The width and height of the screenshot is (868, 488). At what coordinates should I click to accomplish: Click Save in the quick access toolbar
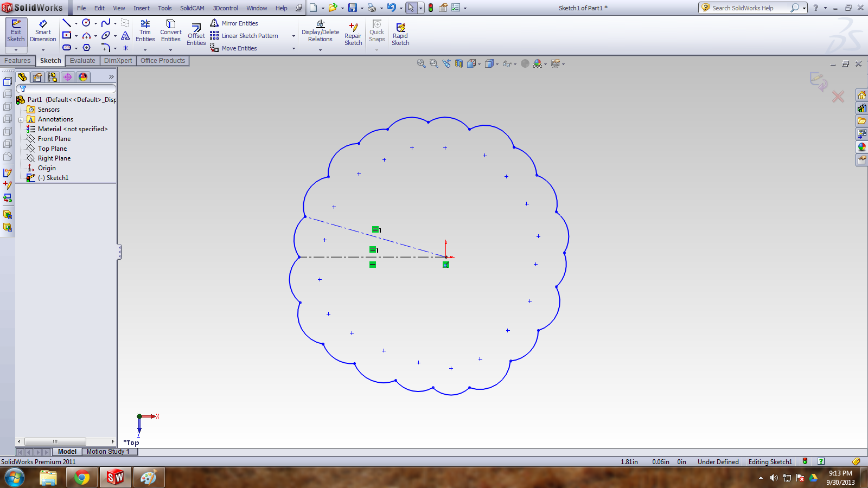coord(353,8)
